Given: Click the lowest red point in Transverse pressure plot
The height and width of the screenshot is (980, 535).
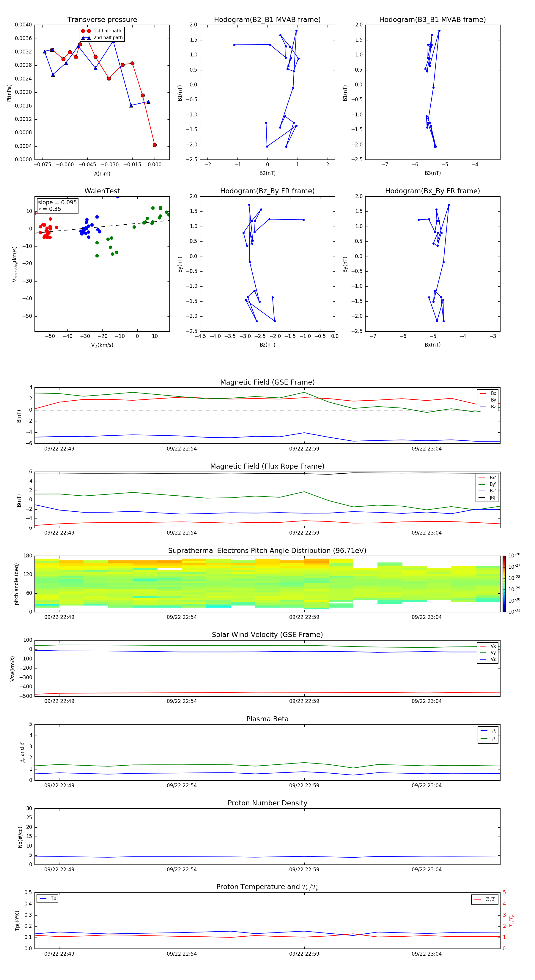Looking at the screenshot, I should (155, 145).
